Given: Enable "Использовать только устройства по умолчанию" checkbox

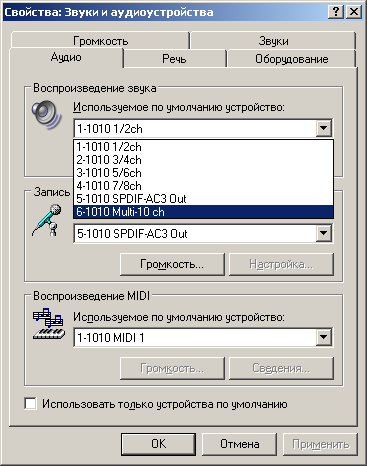Looking at the screenshot, I should tap(30, 404).
